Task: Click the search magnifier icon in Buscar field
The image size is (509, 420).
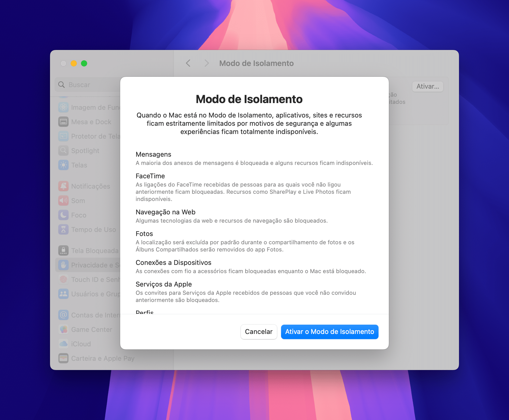Action: point(61,85)
